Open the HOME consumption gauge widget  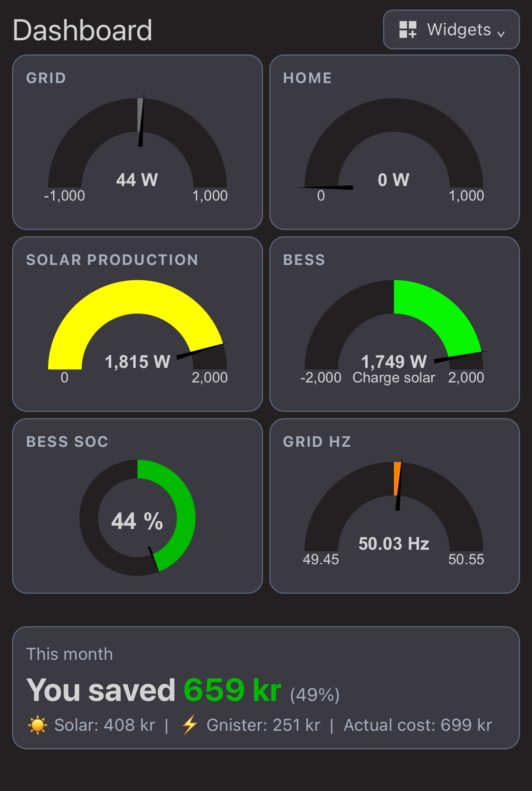coord(394,142)
